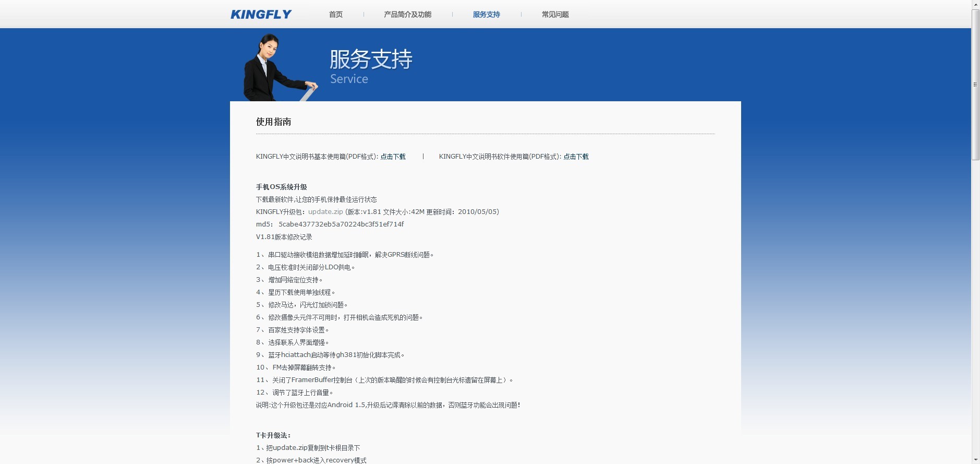Click the md5 checksum text
The image size is (980, 464).
330,224
